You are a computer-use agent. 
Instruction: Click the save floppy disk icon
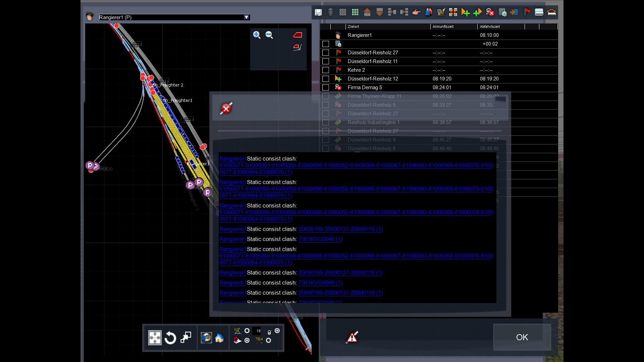pos(318,12)
